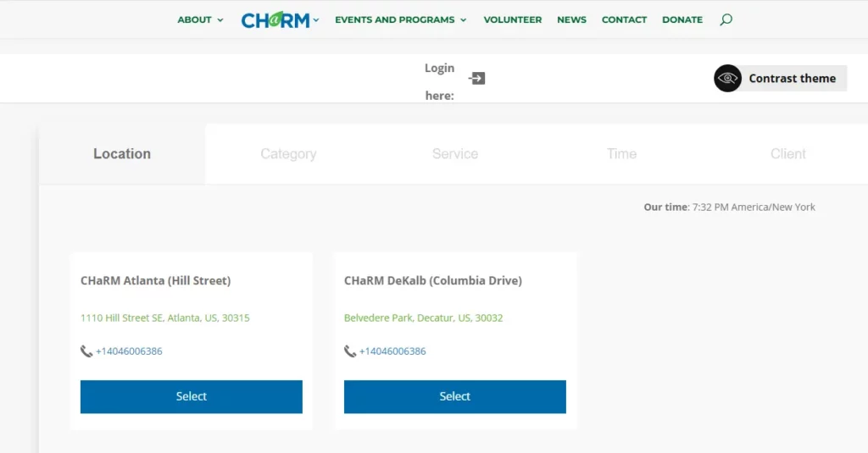This screenshot has height=453, width=868.
Task: Go to the Volunteer page
Action: click(x=513, y=20)
